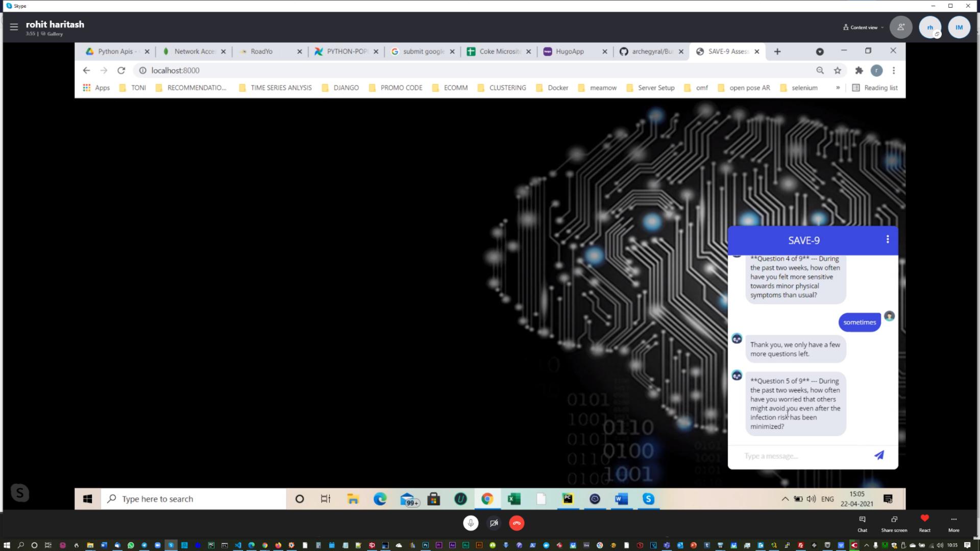Expand the Content view dropdown
The width and height of the screenshot is (980, 551).
tap(864, 28)
